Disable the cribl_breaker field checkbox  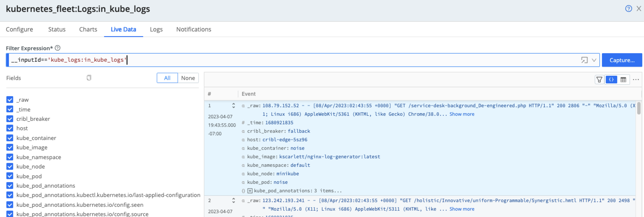[10, 119]
